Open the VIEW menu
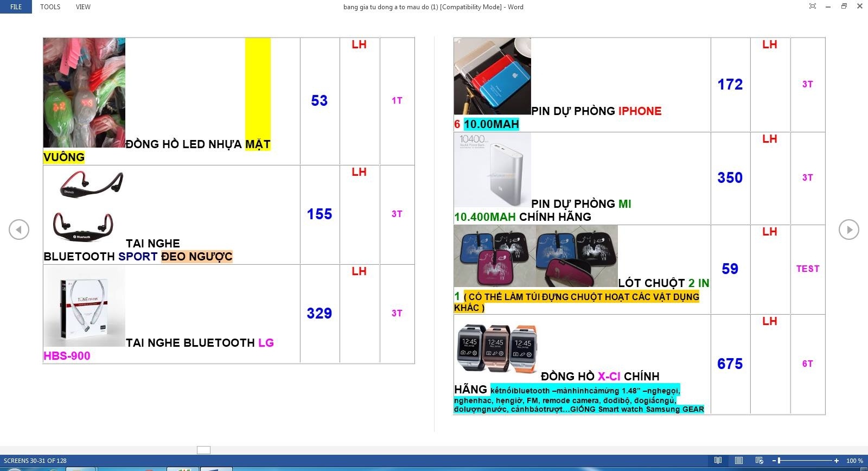This screenshot has height=471, width=868. coord(83,7)
